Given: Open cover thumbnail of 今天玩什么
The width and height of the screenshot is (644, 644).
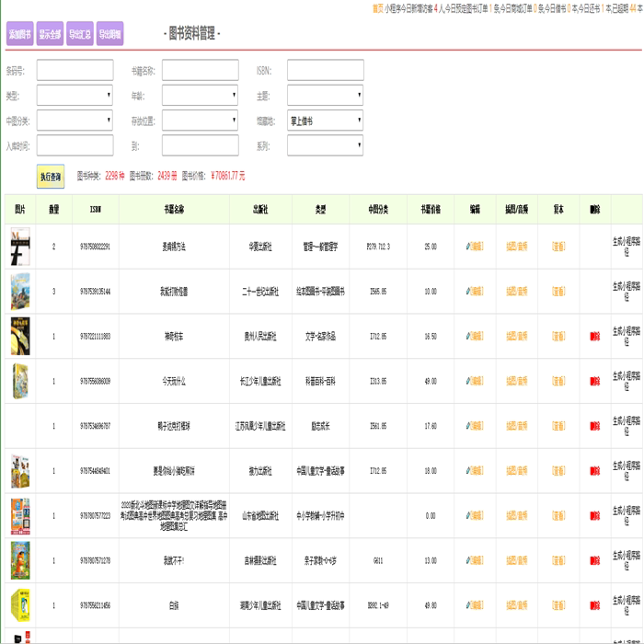Looking at the screenshot, I should click(x=20, y=381).
